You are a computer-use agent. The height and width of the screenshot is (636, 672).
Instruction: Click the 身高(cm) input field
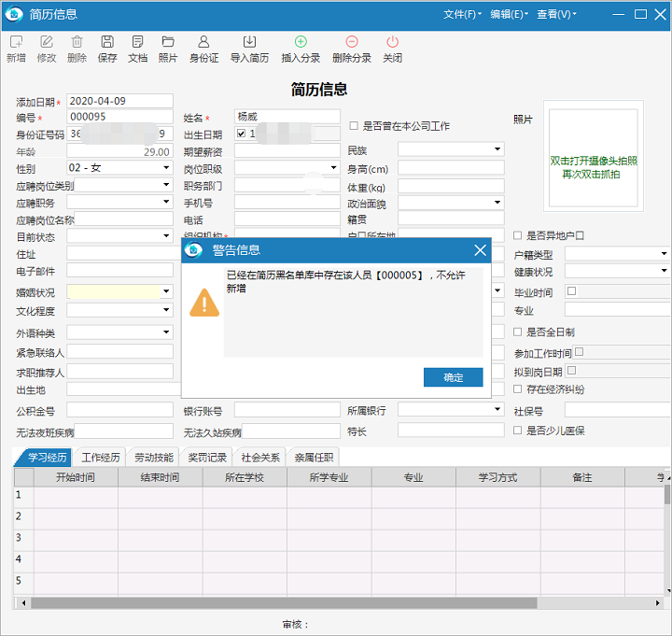click(451, 168)
